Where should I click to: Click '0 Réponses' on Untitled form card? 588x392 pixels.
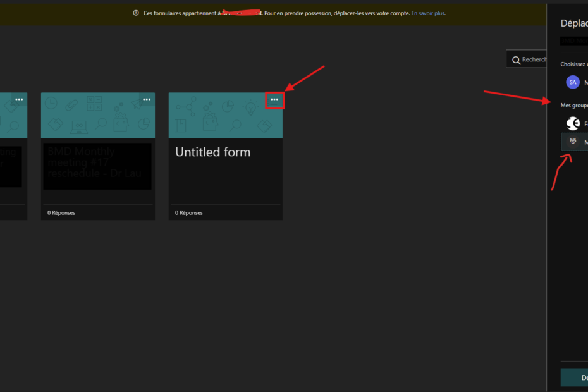tap(189, 213)
